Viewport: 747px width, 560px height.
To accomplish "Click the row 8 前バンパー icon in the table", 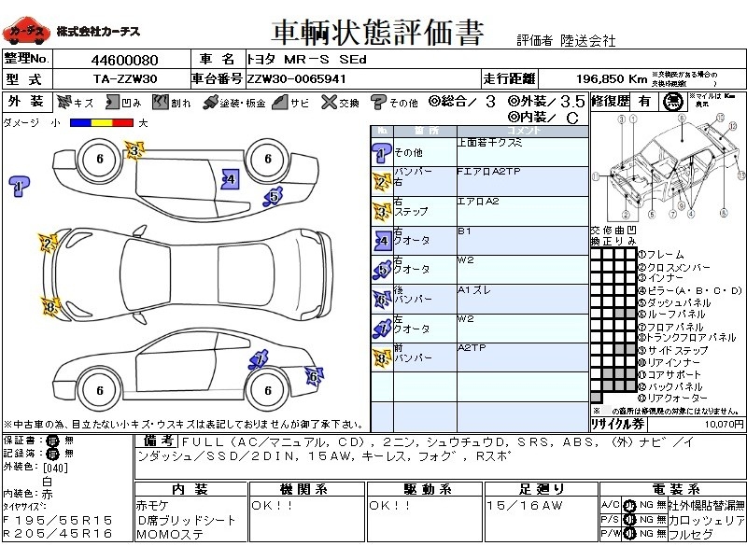I will pyautogui.click(x=382, y=358).
